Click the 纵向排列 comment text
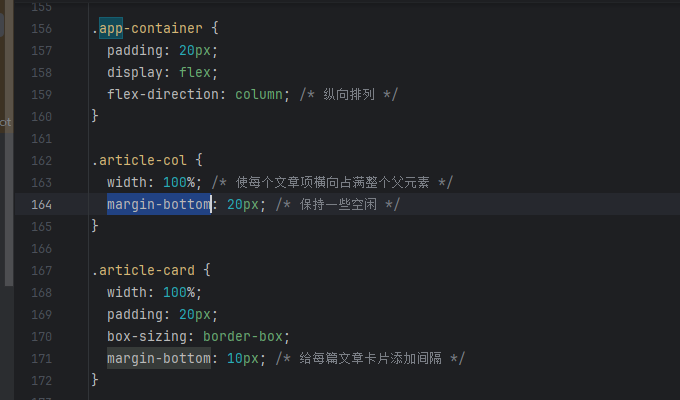The width and height of the screenshot is (680, 400). click(x=349, y=94)
